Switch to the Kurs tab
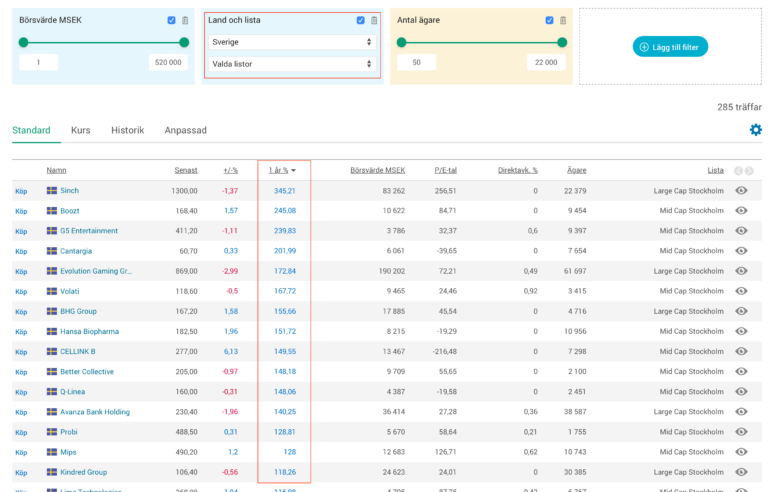The height and width of the screenshot is (492, 768). (x=81, y=130)
